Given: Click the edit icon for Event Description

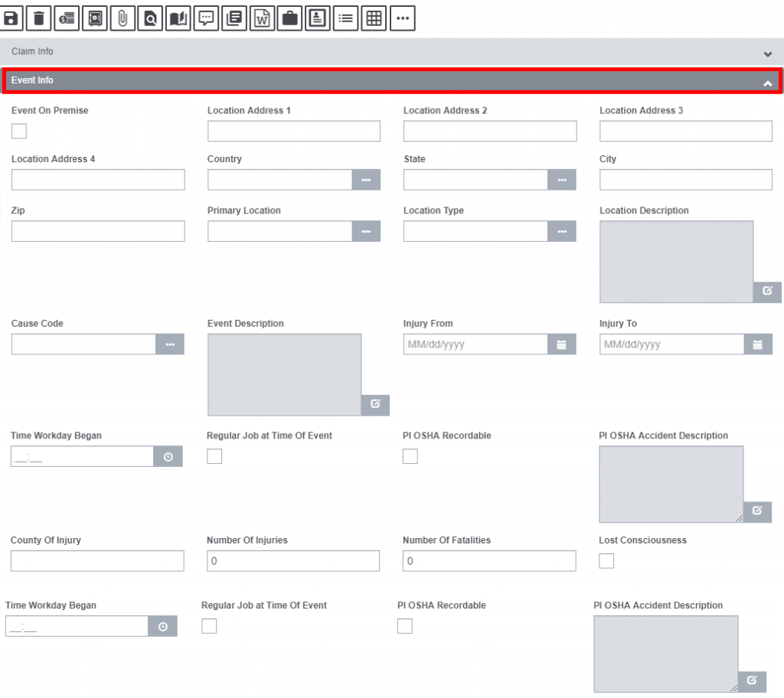Looking at the screenshot, I should pos(375,405).
